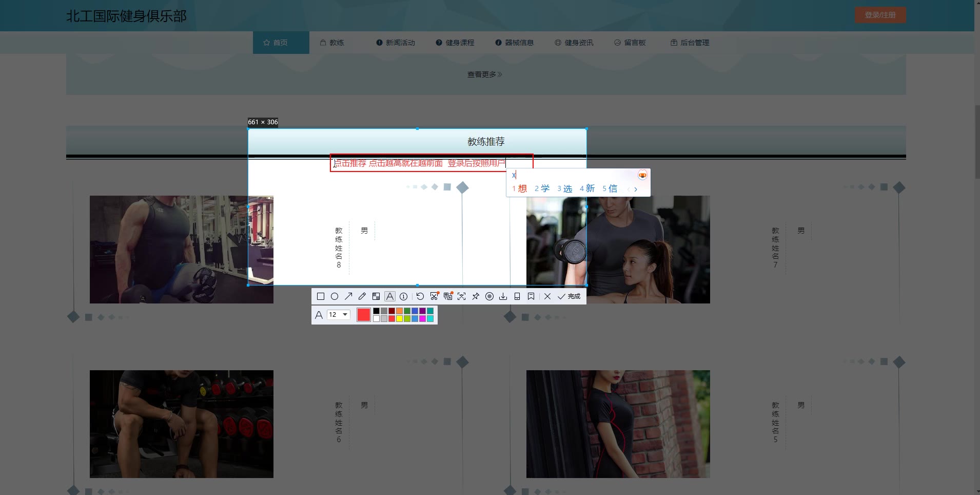
Task: Select the ellipse annotation tool
Action: pos(335,296)
